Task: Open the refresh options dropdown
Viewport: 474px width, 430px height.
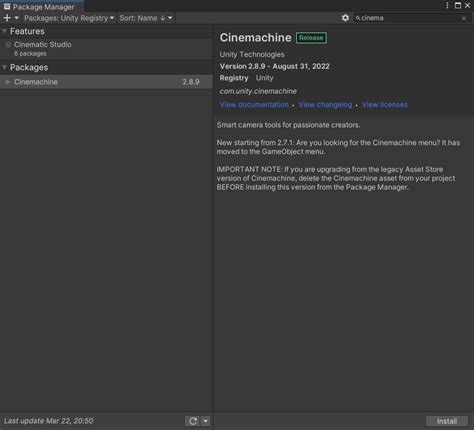Action: coord(206,421)
